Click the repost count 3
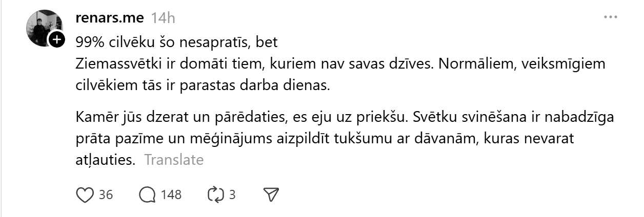The image size is (644, 217). (x=232, y=194)
